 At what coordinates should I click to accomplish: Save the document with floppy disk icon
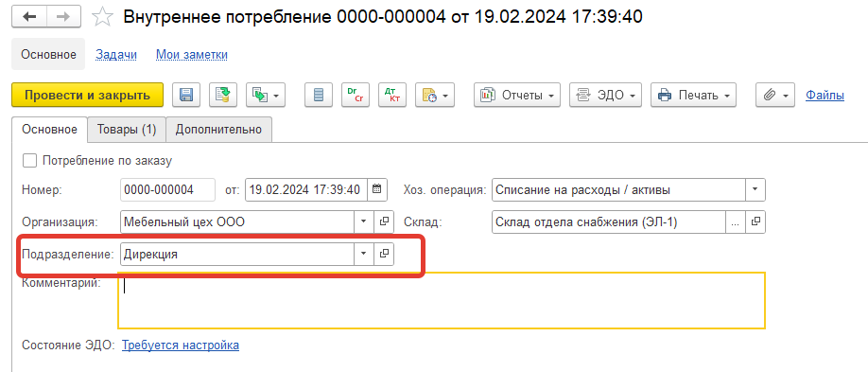point(186,95)
